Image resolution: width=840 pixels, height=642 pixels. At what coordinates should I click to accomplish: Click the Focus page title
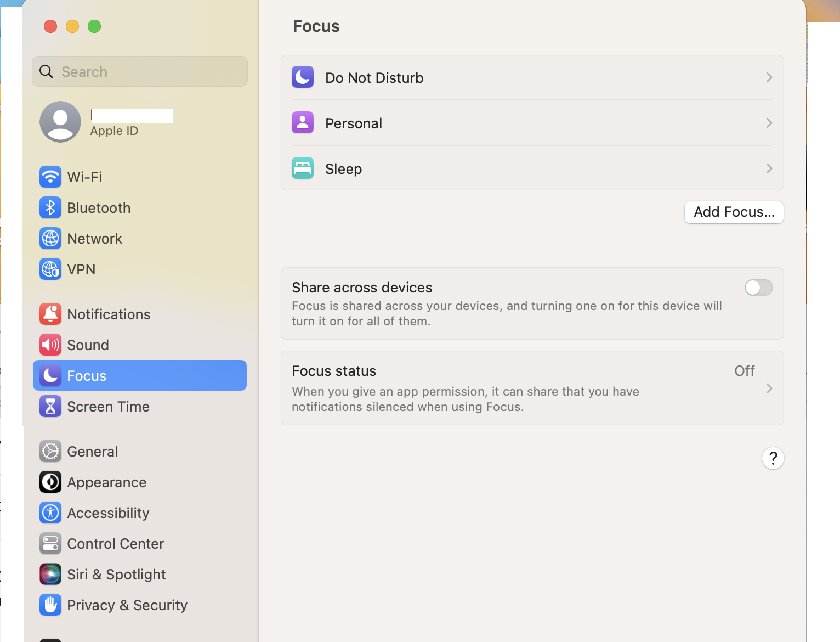(316, 26)
